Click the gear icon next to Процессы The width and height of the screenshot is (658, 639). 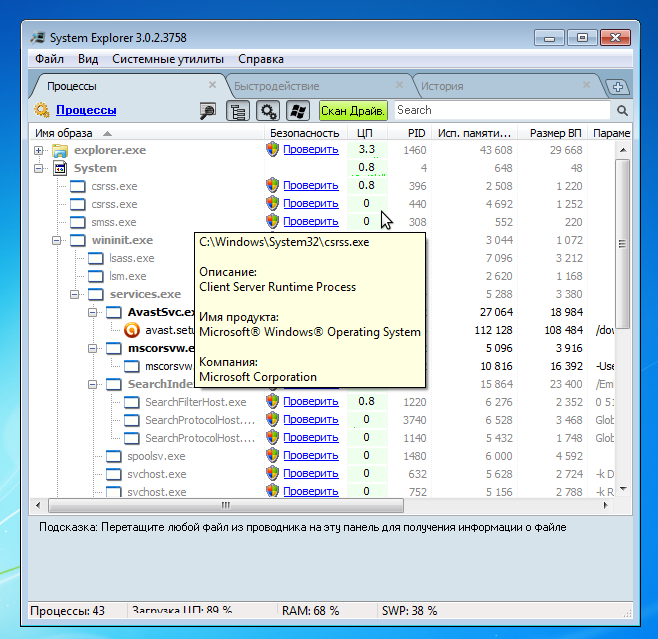[42, 110]
